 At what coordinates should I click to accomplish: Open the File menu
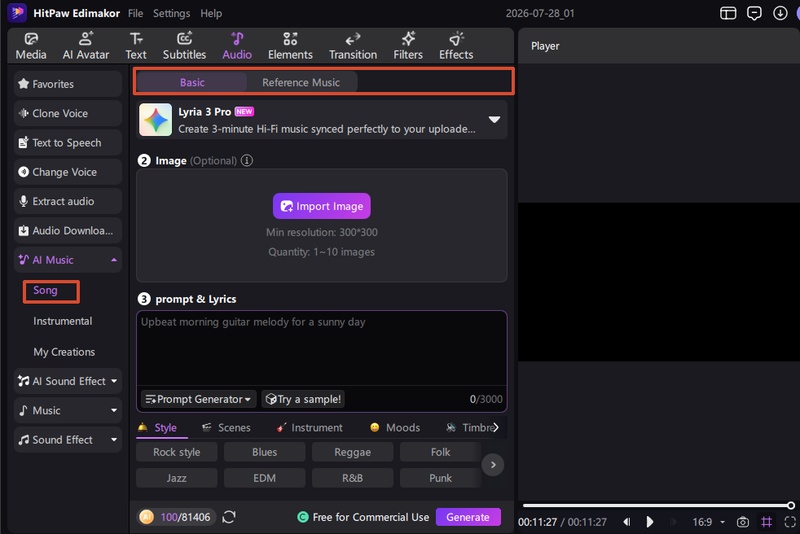pos(135,13)
